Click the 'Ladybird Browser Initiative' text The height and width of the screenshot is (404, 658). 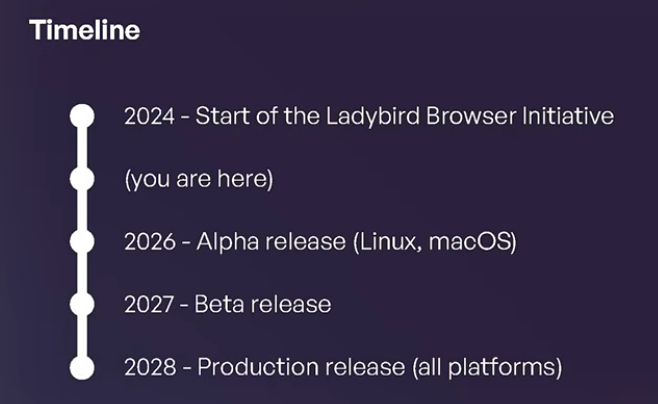coord(470,116)
